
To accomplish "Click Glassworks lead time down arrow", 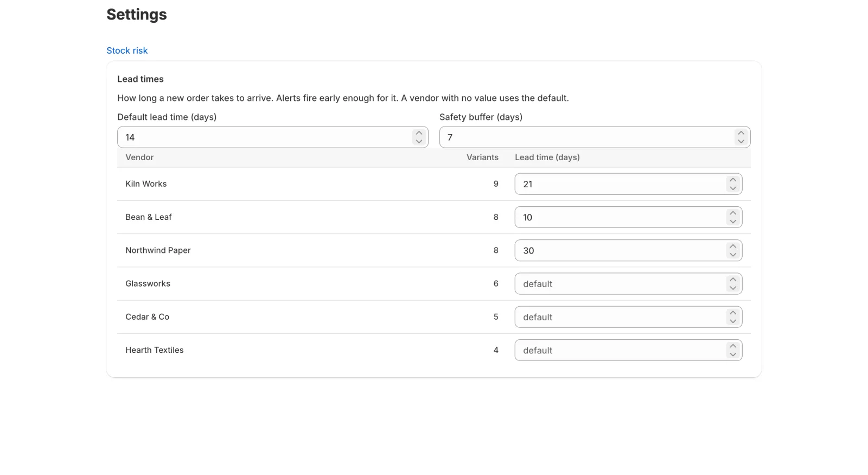I will coord(733,288).
